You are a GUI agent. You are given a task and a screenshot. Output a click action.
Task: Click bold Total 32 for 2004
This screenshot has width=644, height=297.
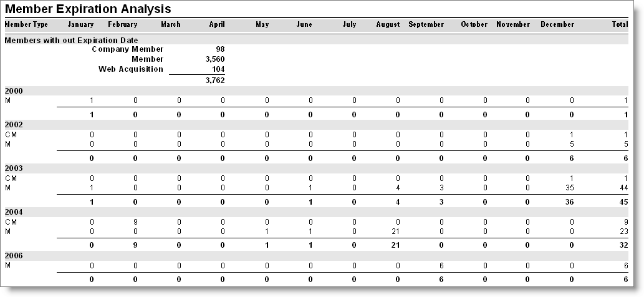(624, 245)
